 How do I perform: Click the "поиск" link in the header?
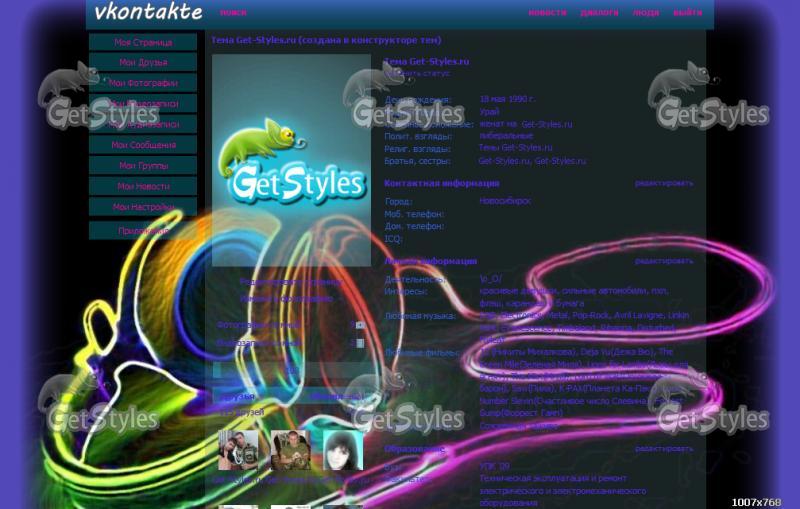(233, 13)
